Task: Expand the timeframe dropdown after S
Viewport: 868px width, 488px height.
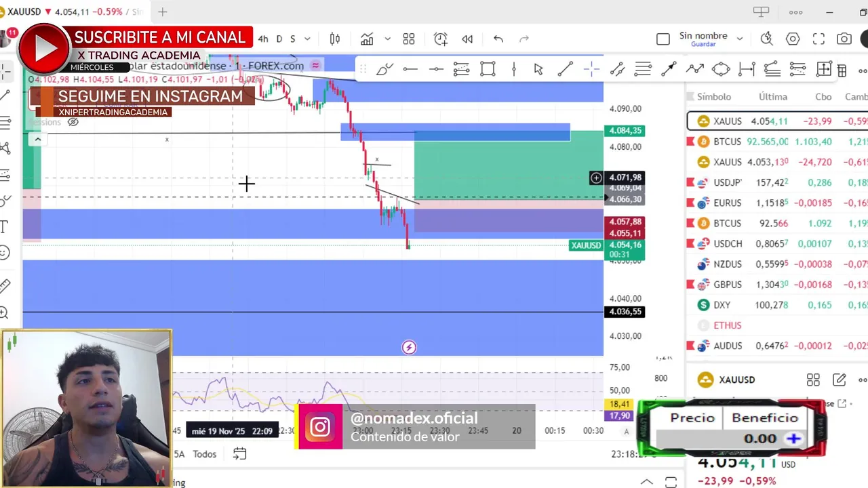Action: point(307,39)
